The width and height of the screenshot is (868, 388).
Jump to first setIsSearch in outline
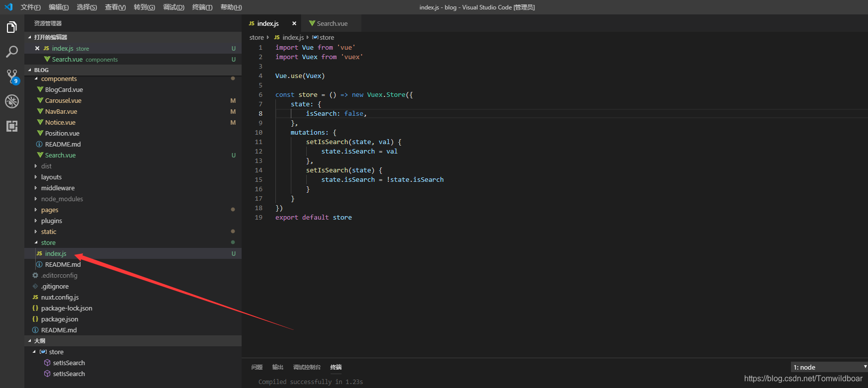(x=133, y=363)
